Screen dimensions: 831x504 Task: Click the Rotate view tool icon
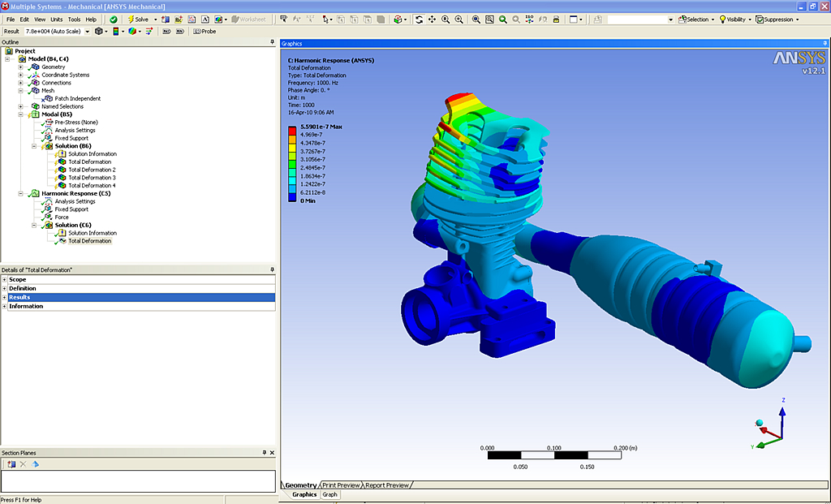pyautogui.click(x=419, y=19)
